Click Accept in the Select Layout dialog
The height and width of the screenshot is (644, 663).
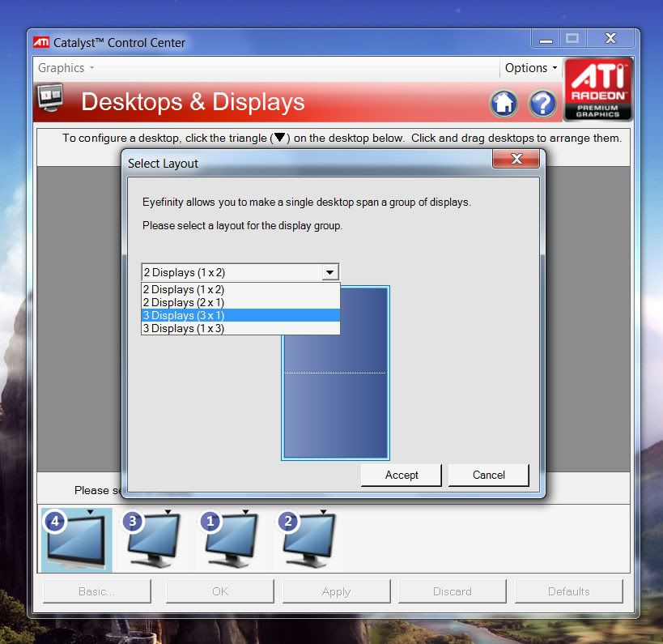coord(402,476)
